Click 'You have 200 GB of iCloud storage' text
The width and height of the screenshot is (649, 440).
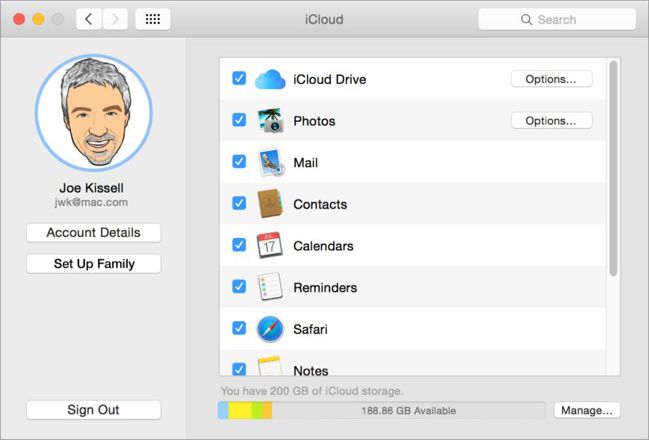[312, 391]
